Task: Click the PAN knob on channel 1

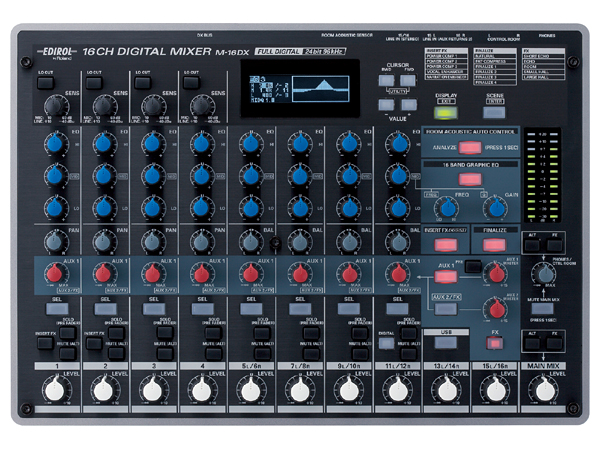Action: coord(55,242)
